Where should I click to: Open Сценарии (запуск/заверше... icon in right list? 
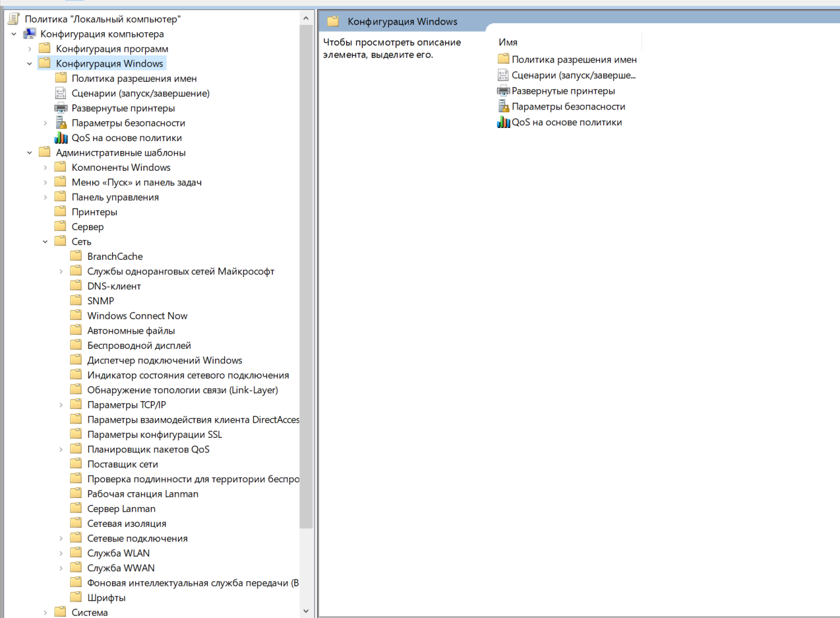[504, 75]
